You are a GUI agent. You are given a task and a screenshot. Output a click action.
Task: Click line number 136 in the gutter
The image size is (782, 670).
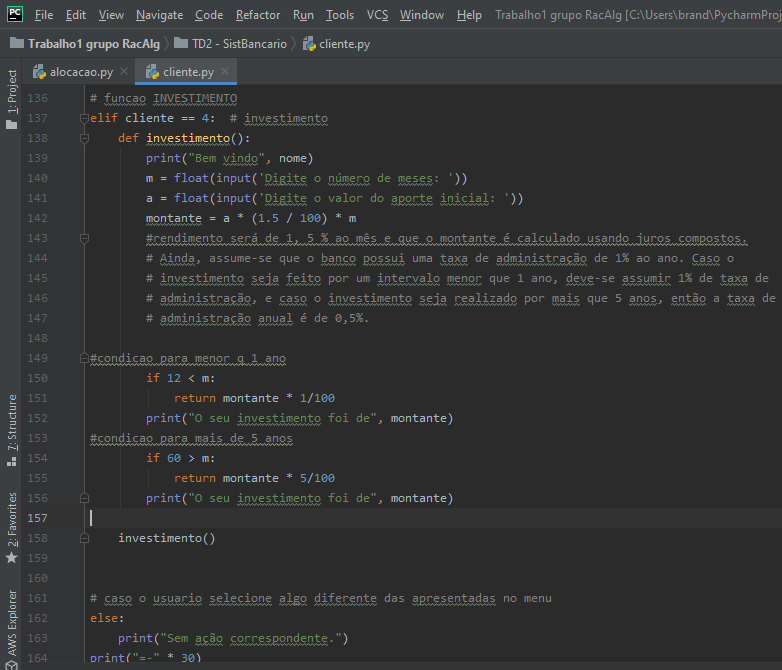(37, 98)
